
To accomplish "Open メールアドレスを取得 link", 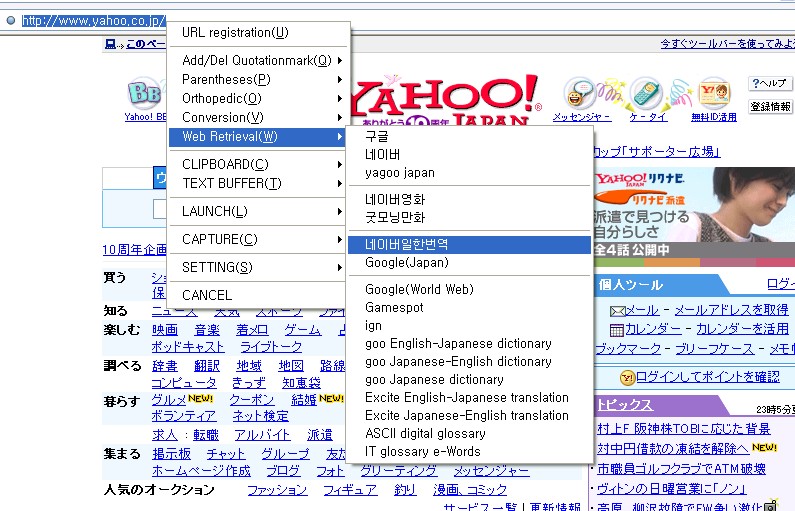I will (x=731, y=310).
